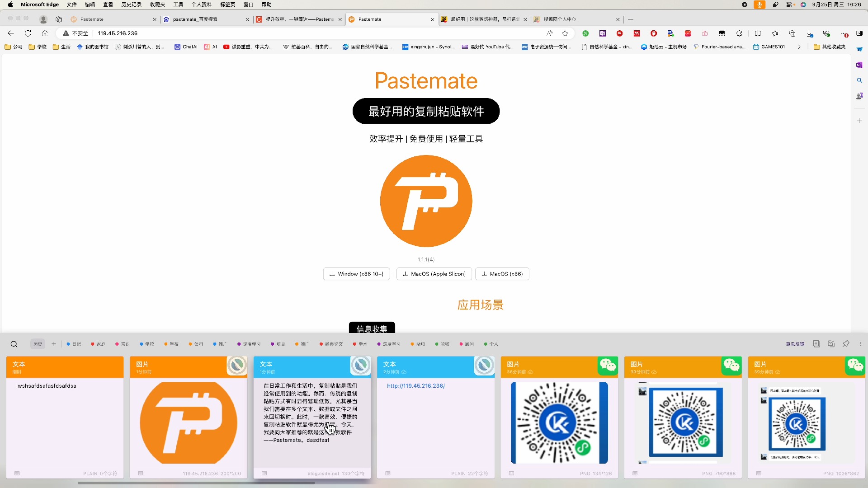Select the 历史 tab in Pastemate panel
This screenshot has height=488, width=868.
38,344
